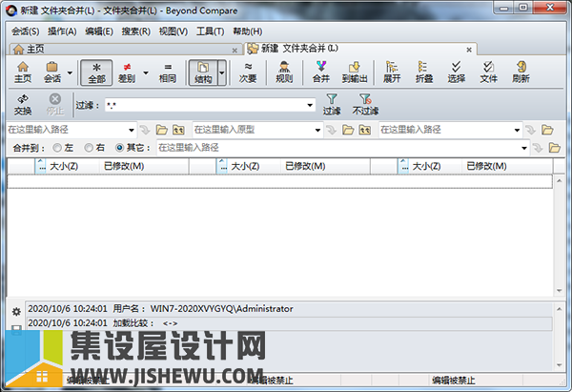Apply the 过滤 funnel filter icon
The height and width of the screenshot is (392, 572).
pos(331,104)
